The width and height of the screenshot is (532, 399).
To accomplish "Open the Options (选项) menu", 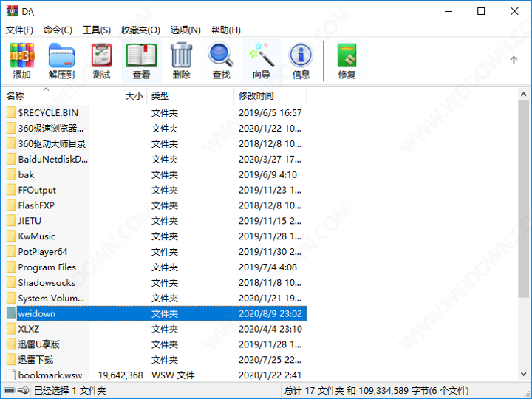I will click(x=185, y=30).
